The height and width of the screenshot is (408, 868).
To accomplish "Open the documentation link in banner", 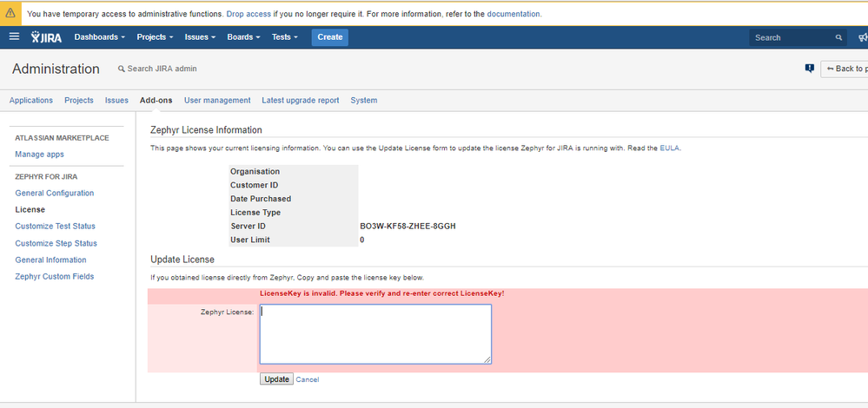I will [514, 14].
